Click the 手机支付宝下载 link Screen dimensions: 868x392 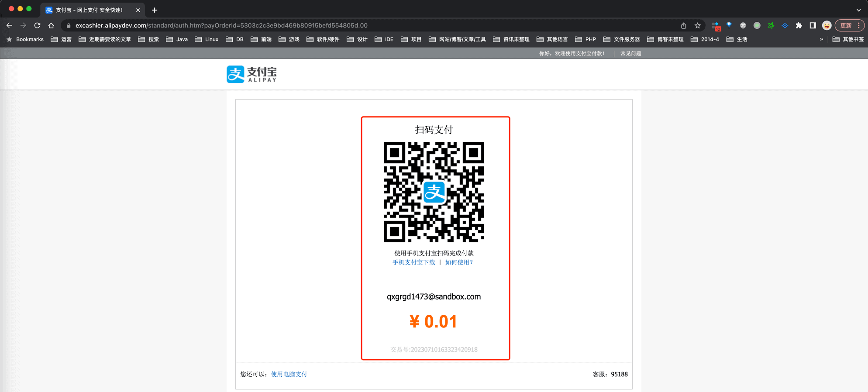tap(413, 262)
